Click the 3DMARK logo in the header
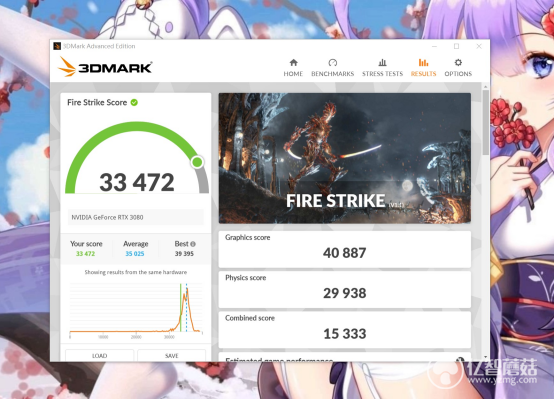Viewport: 554px width, 399px height. click(x=105, y=67)
